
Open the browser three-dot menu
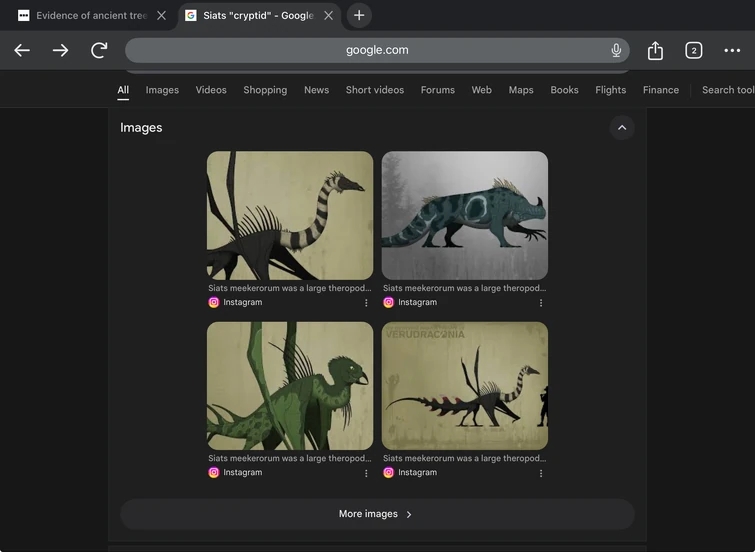tap(732, 50)
